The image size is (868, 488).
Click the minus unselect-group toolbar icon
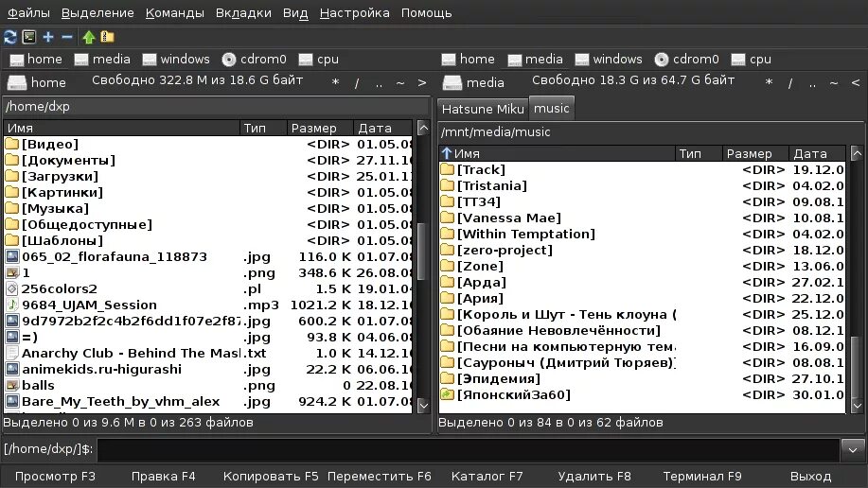67,37
